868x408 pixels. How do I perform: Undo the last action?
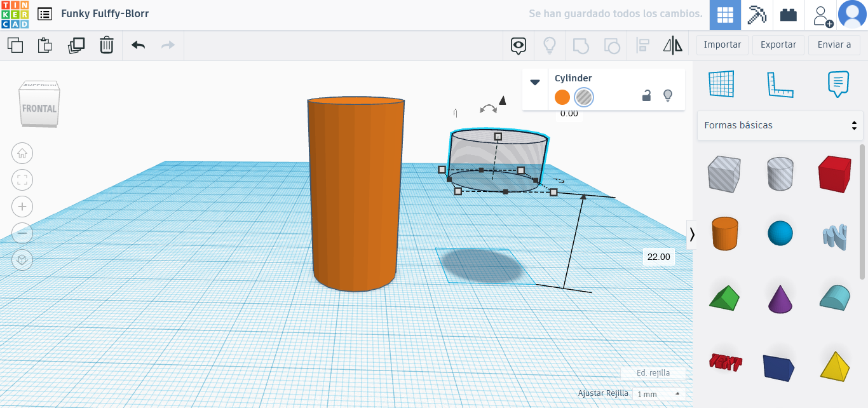138,45
